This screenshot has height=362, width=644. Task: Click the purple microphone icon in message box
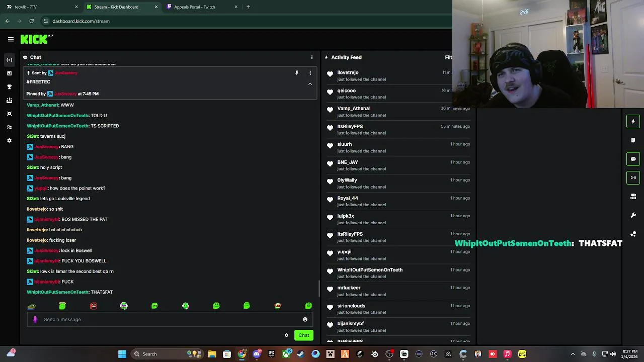(35, 319)
